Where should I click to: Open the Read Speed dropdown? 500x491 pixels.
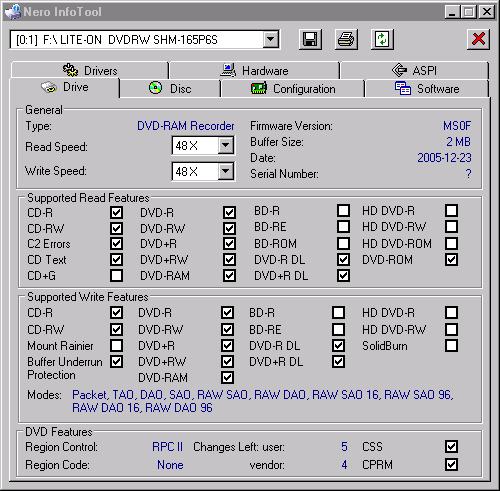[x=226, y=145]
